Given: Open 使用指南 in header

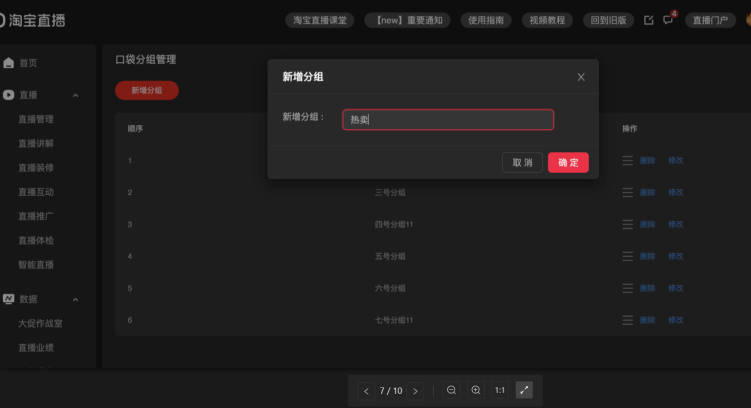Looking at the screenshot, I should coord(486,20).
